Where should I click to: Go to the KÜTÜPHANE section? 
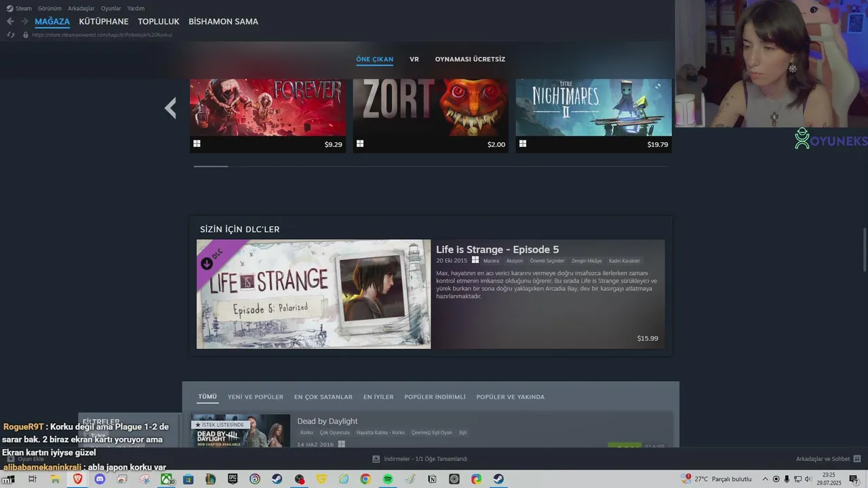104,22
